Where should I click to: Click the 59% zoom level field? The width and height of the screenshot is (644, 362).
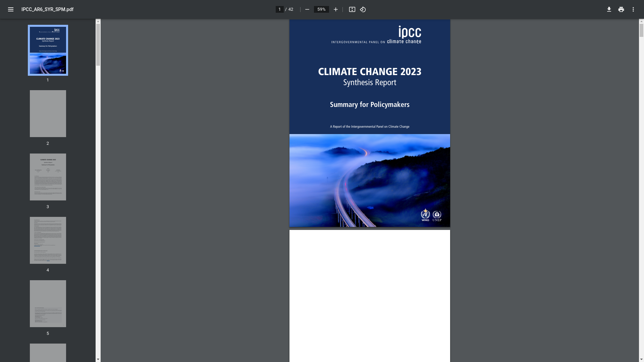(321, 9)
